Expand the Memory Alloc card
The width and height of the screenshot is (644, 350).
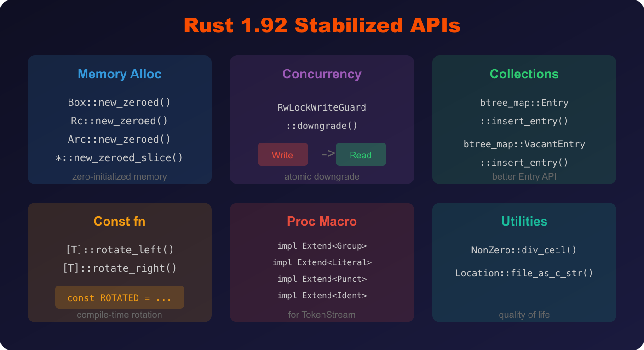[x=120, y=74]
